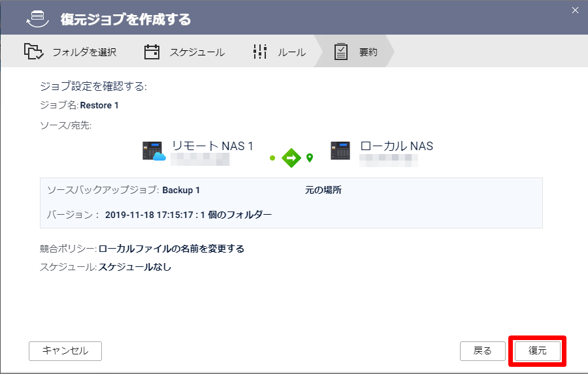Click the rules sliders icon
588x374 pixels.
pos(260,52)
